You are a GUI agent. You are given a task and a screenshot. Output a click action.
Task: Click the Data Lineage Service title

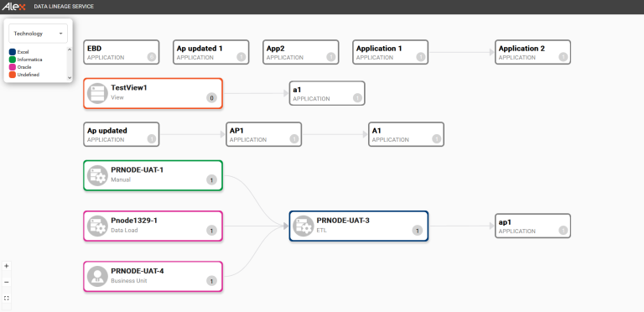64,7
